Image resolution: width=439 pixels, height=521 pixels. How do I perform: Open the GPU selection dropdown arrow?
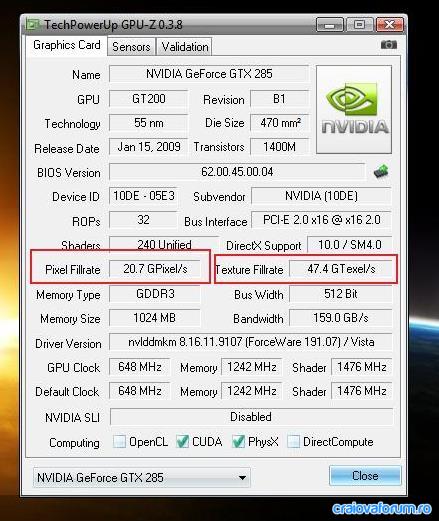[x=243, y=478]
